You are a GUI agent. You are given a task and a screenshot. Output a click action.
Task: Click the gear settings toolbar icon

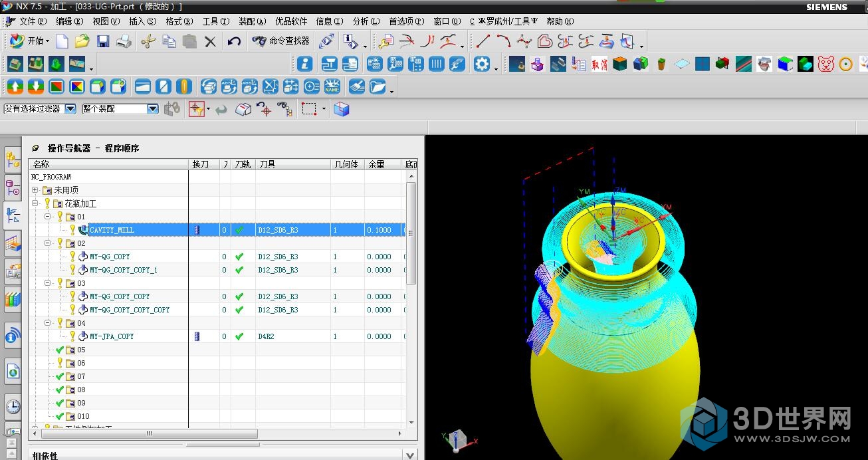click(482, 64)
